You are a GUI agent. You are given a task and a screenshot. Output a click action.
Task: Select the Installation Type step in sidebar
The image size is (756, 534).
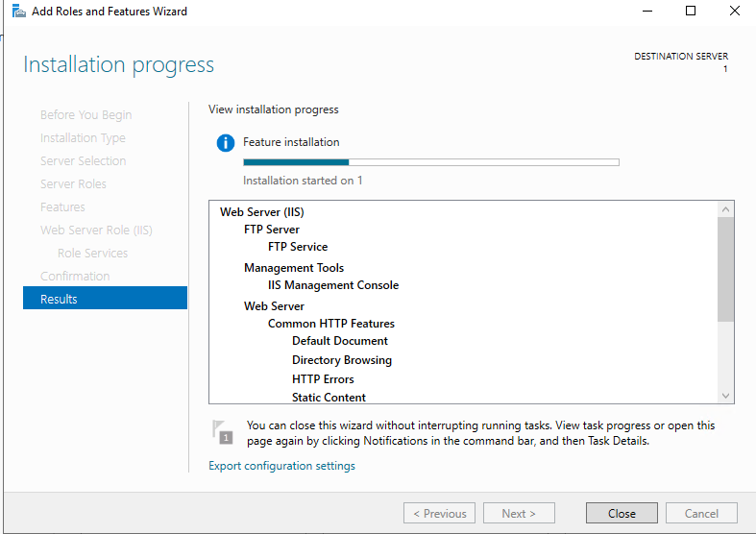[x=83, y=138]
